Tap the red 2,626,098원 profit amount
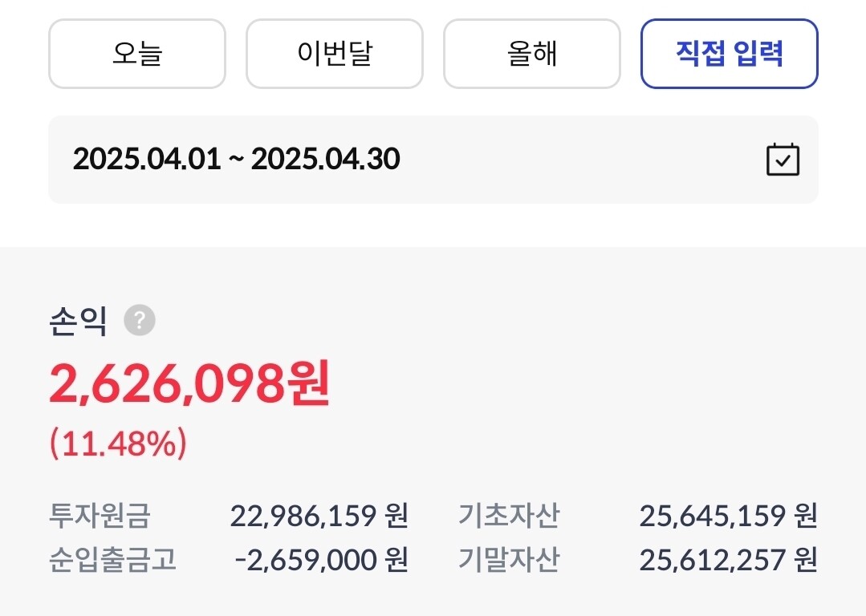 pos(189,384)
